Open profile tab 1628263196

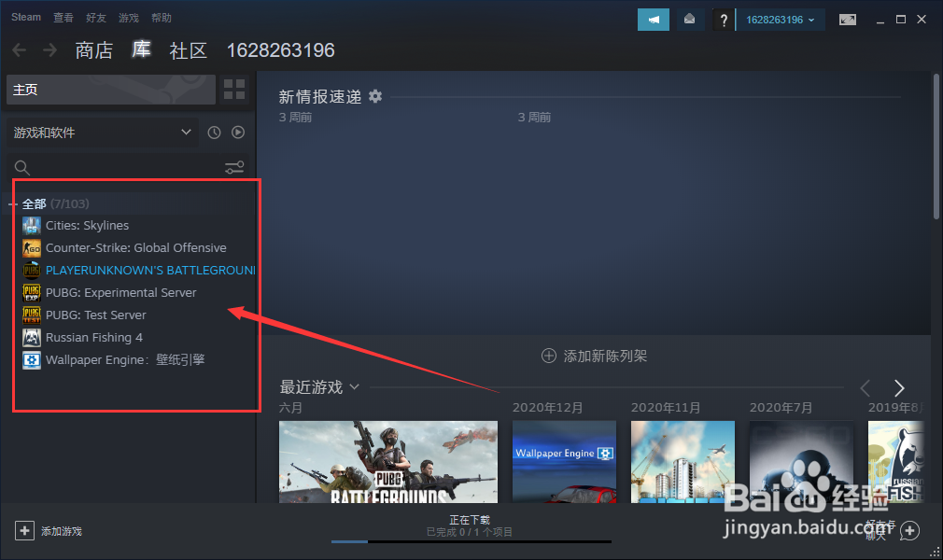coord(280,50)
